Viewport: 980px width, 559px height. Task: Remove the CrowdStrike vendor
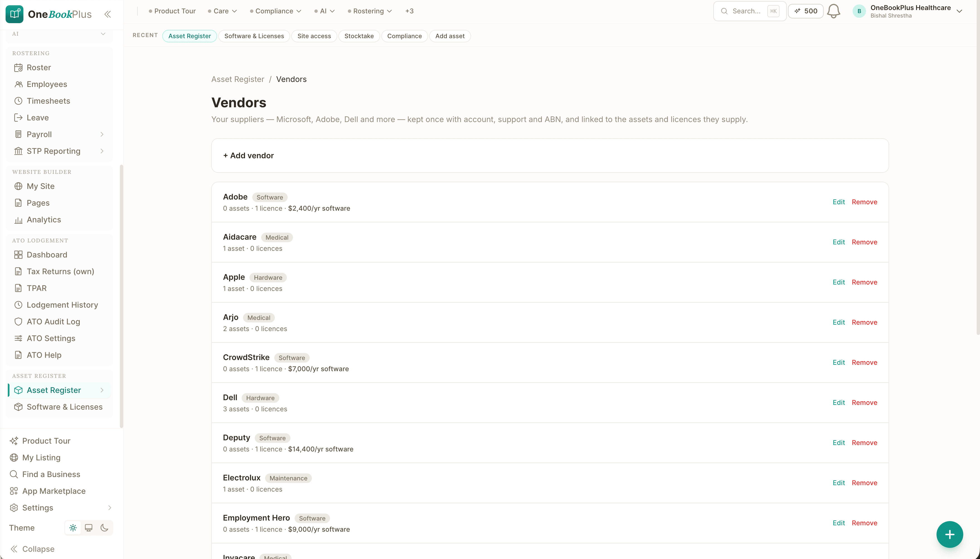[x=864, y=363]
